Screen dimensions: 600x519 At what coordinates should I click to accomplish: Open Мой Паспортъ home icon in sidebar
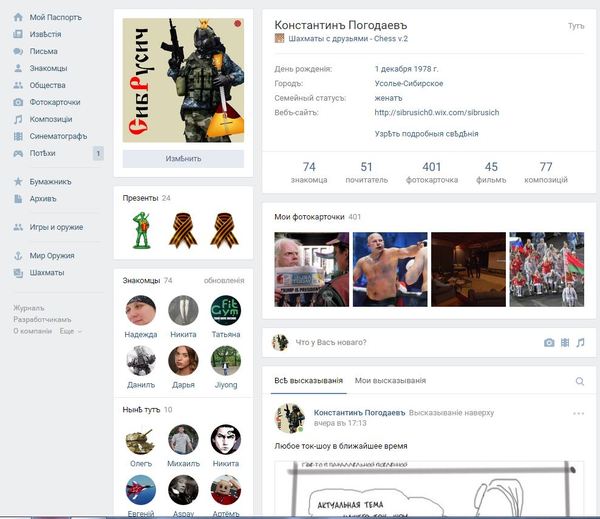19,17
